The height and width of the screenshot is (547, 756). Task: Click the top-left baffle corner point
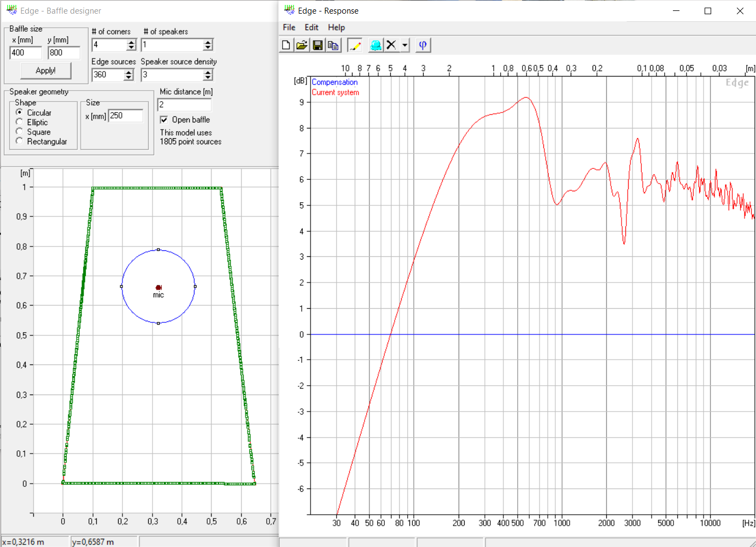click(92, 189)
